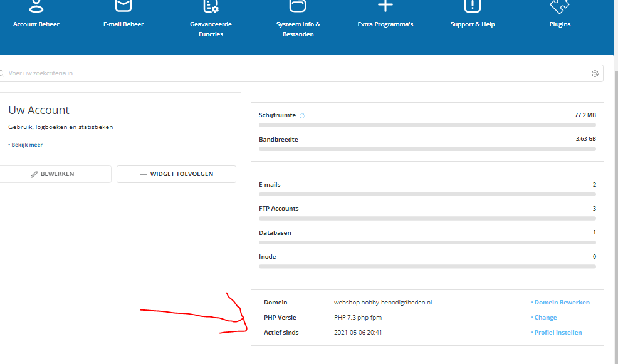Select the Geavanceerde Functies label

[211, 29]
